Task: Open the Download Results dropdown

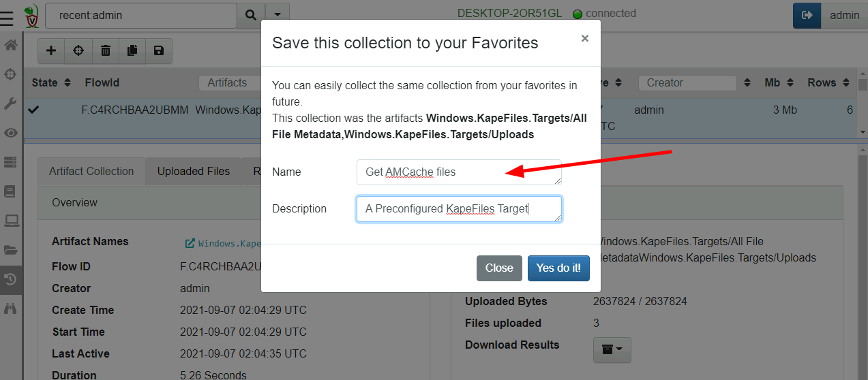Action: pos(612,349)
